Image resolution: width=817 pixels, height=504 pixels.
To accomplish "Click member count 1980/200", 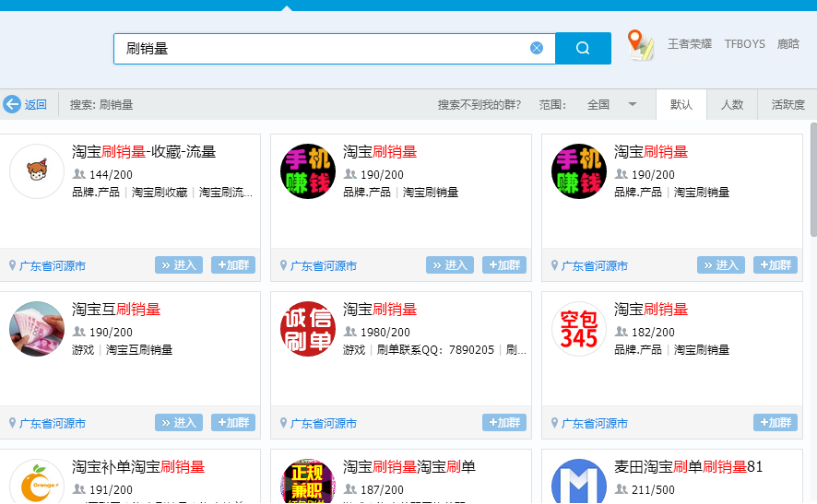I will coord(385,333).
